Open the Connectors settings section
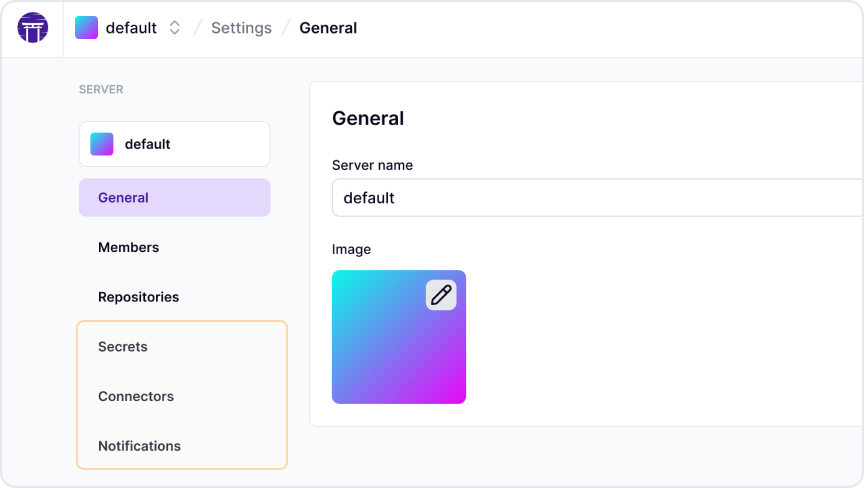864x488 pixels. pyautogui.click(x=136, y=396)
